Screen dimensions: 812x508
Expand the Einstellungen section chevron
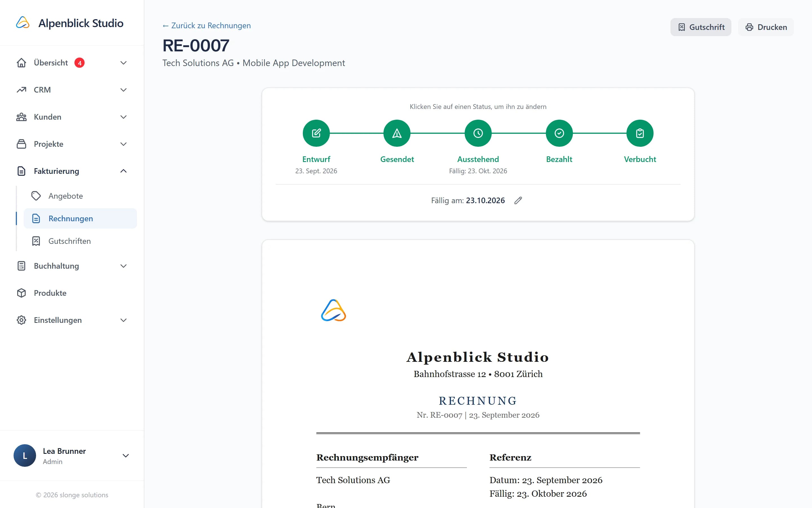coord(123,320)
